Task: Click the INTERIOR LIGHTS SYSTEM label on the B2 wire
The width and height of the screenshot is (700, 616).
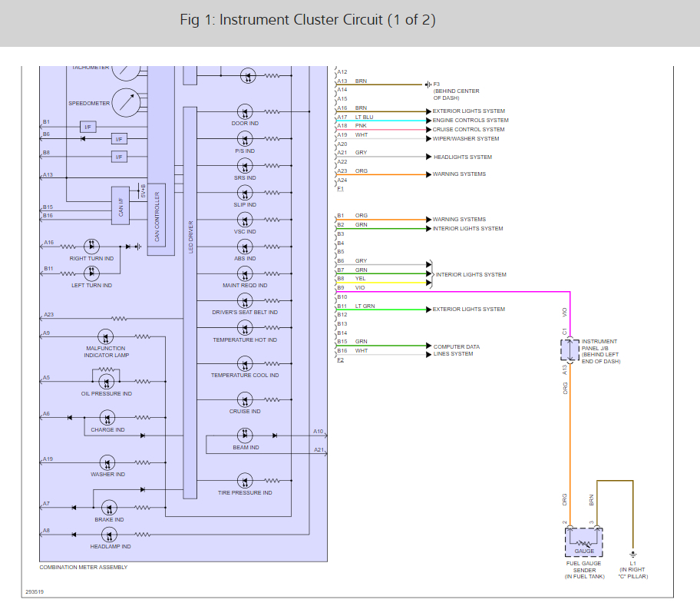Action: pyautogui.click(x=467, y=229)
